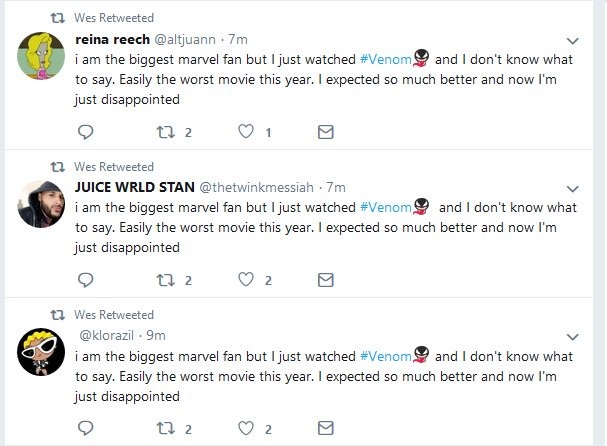Expand the more menu on JUICE WRLD STAN's tweet

click(x=572, y=188)
